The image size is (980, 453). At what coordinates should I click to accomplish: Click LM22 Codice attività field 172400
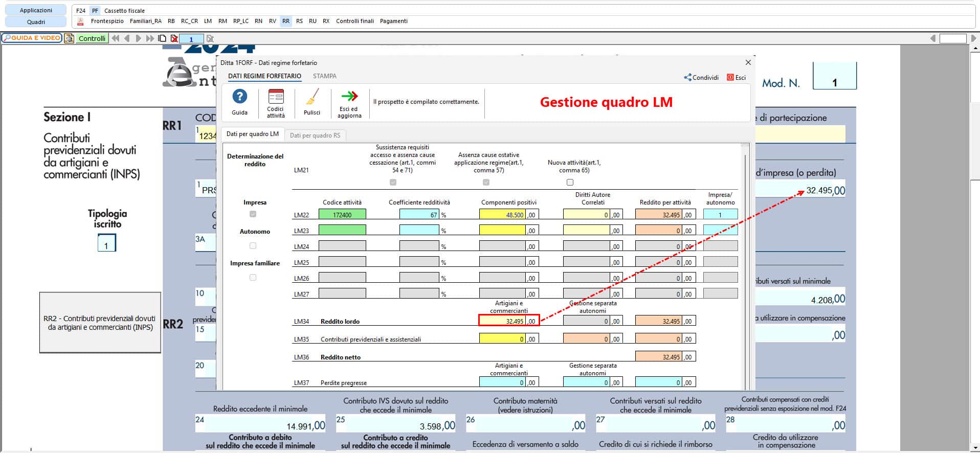pos(342,215)
